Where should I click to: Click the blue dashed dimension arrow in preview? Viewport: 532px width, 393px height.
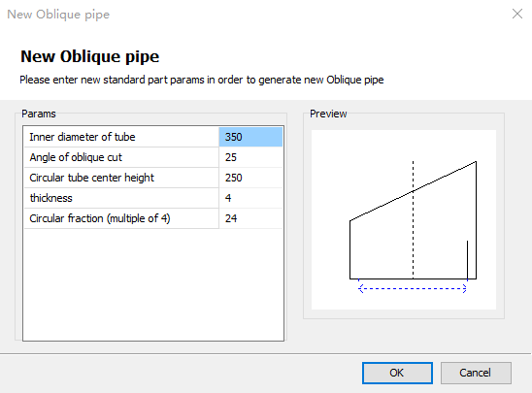click(x=413, y=289)
